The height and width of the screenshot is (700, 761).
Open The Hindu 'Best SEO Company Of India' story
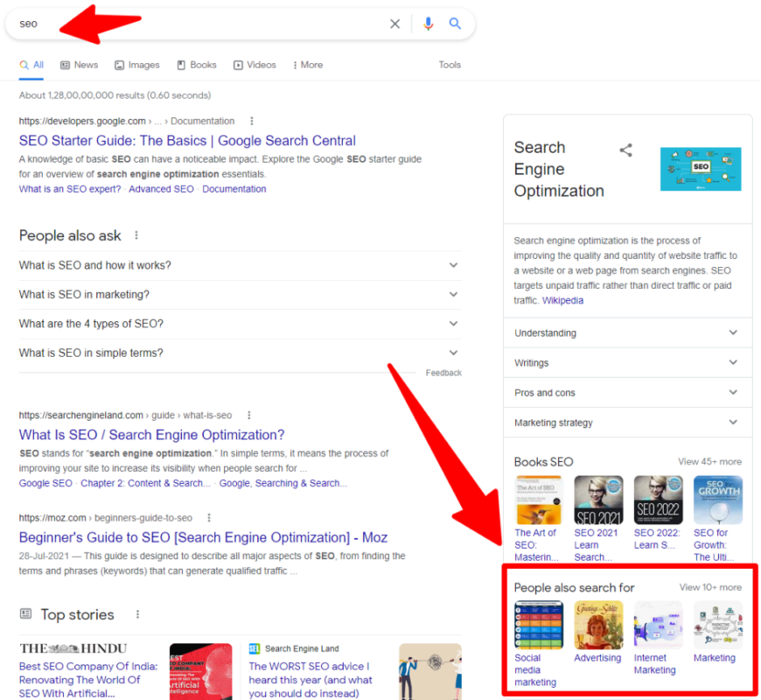tap(88, 680)
